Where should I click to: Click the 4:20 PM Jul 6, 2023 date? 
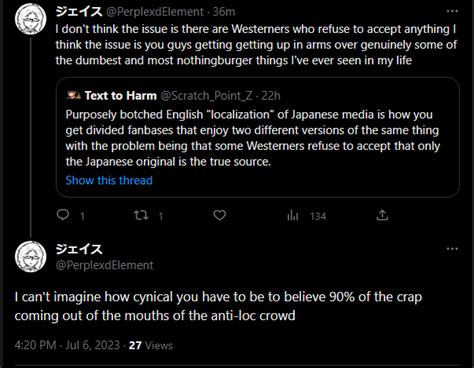67,345
